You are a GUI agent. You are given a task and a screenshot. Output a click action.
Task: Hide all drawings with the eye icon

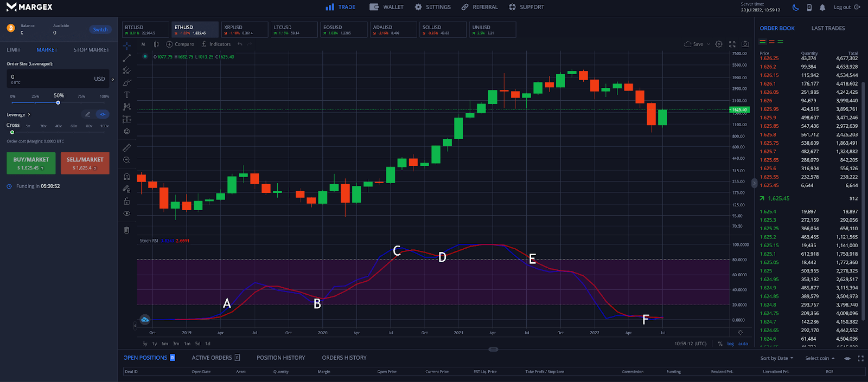(x=127, y=213)
